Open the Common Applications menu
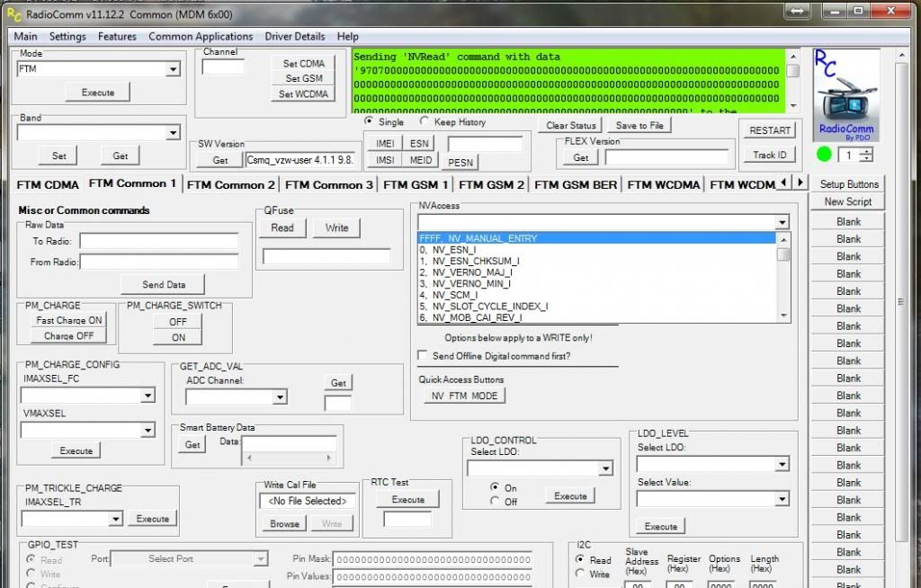This screenshot has height=588, width=921. pos(201,37)
